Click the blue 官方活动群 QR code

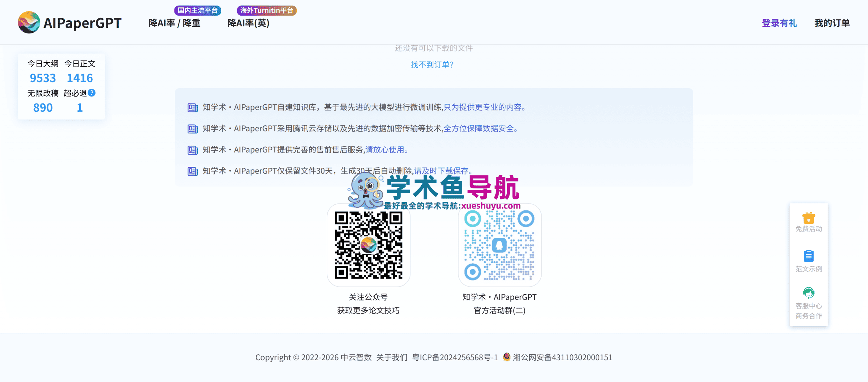499,245
